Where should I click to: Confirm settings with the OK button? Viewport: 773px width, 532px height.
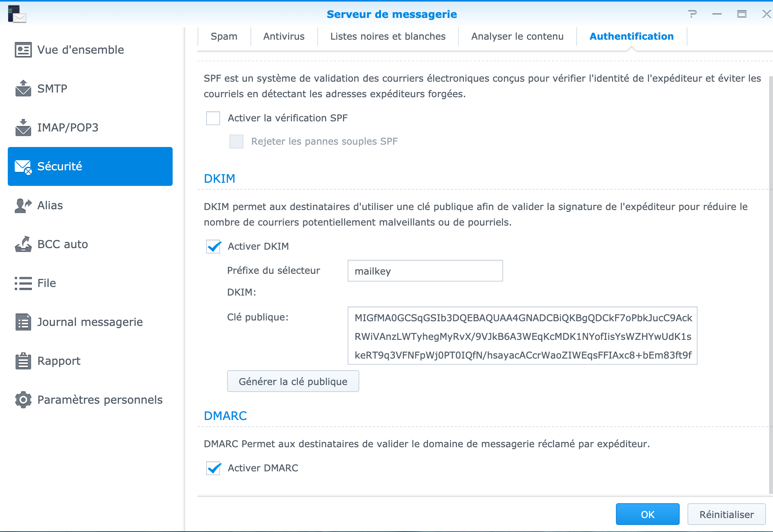tap(647, 514)
